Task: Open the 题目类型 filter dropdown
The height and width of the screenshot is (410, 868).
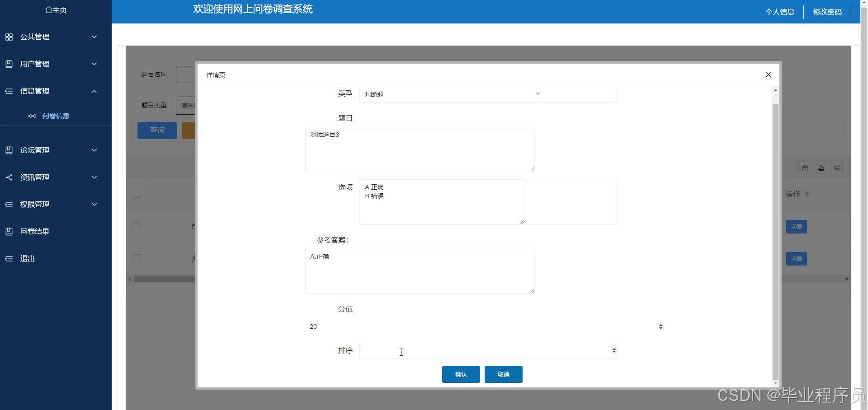Action: click(186, 106)
